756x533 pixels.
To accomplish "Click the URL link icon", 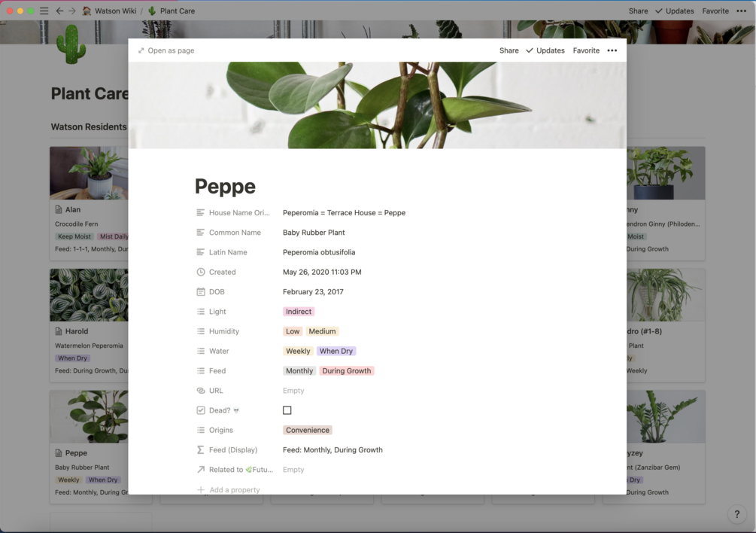I will (x=201, y=391).
